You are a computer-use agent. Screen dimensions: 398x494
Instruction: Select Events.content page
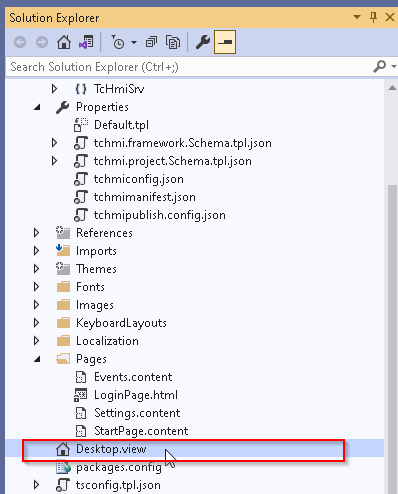tap(133, 377)
